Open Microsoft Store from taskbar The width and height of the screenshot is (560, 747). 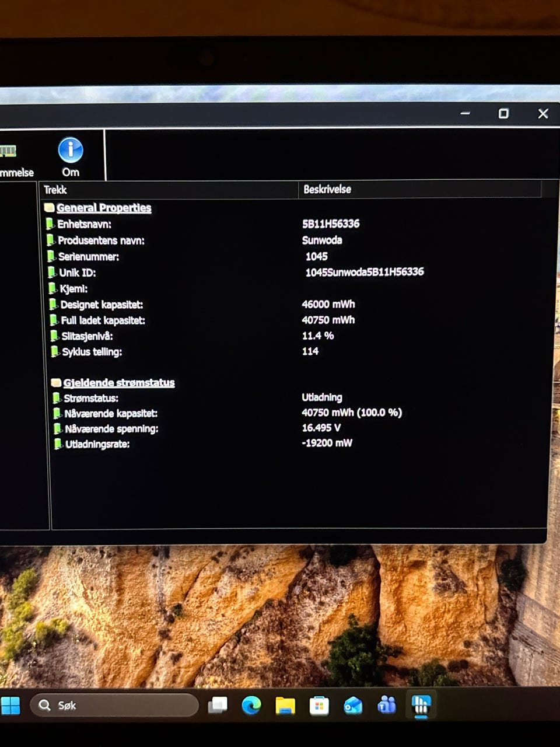tap(319, 706)
